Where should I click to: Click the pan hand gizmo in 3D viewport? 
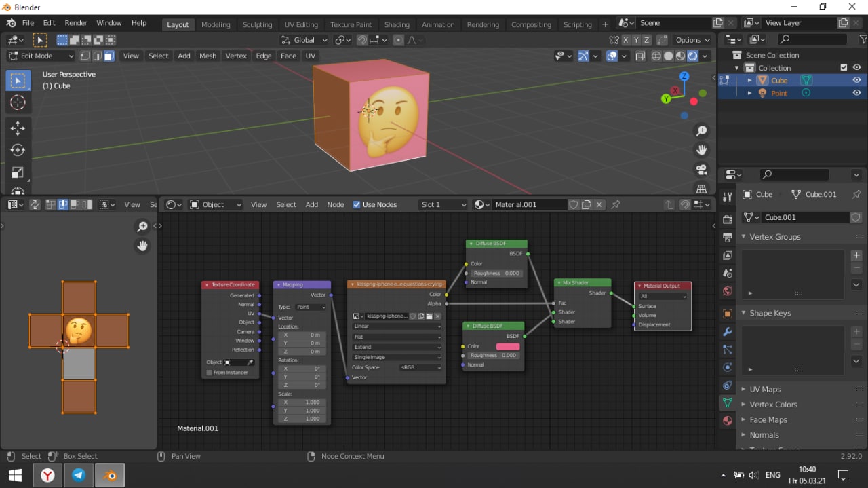[702, 149]
